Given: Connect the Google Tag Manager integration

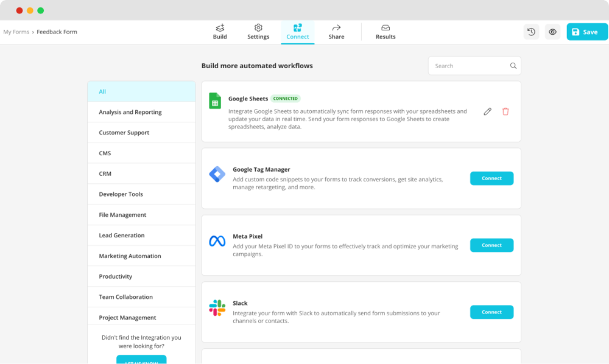Looking at the screenshot, I should (x=491, y=178).
